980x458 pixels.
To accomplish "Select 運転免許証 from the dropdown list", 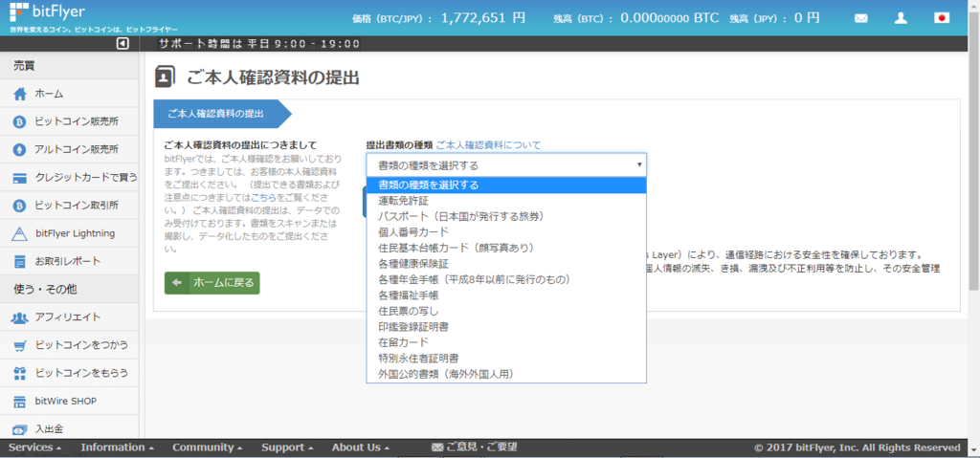I will pos(506,201).
